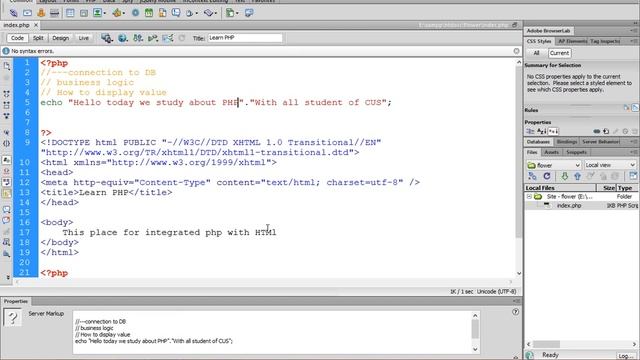Click the Apply Comment icon

tap(7, 209)
